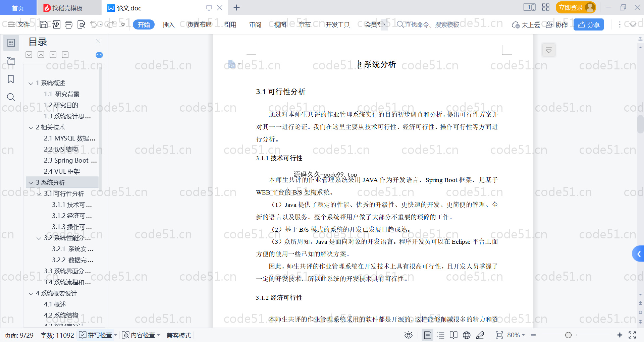Open the search magnifier in left sidebar
Screen dimensions: 644x342
click(x=11, y=97)
